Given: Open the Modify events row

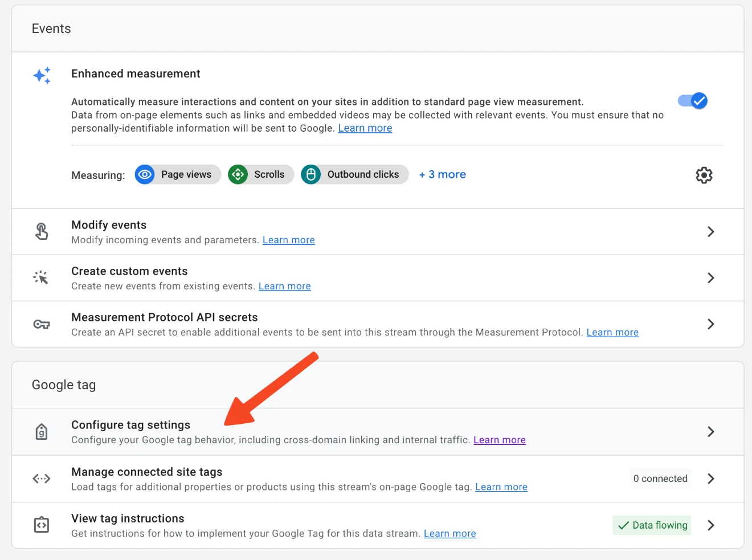Looking at the screenshot, I should click(x=378, y=232).
